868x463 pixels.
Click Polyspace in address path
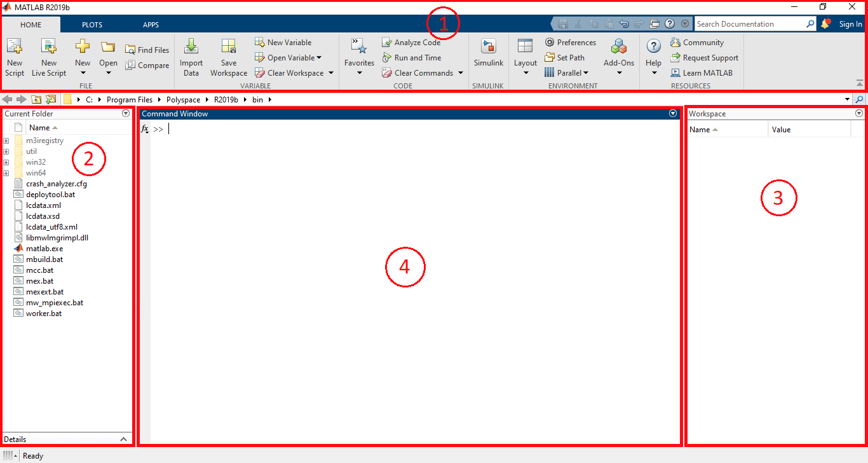click(x=183, y=100)
